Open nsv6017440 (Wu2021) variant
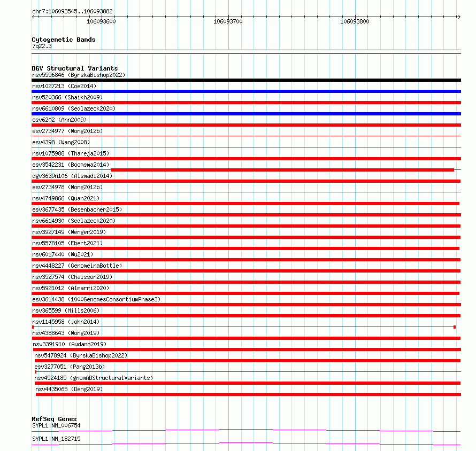Viewport: 476px width, 451px height. point(63,254)
